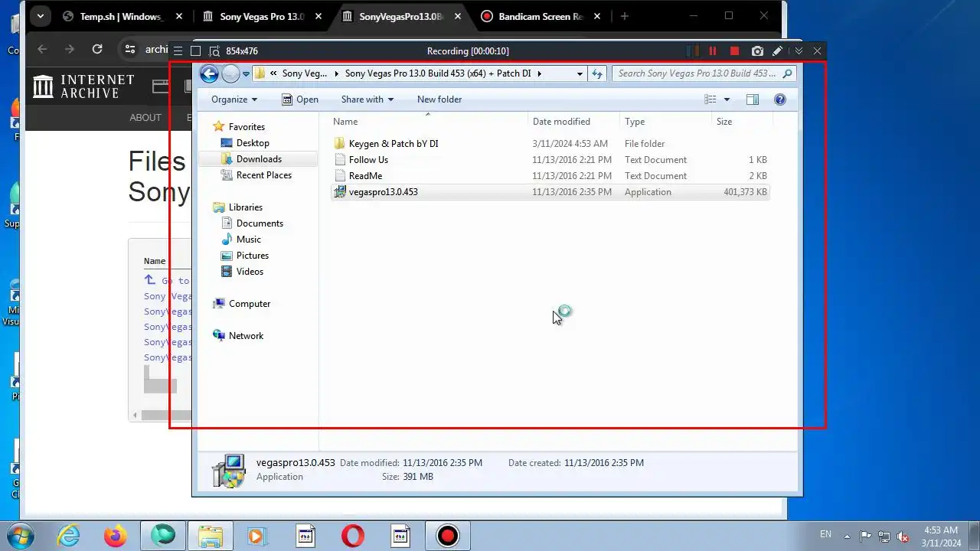Sort files by Date modified column
980x551 pixels.
click(x=573, y=122)
